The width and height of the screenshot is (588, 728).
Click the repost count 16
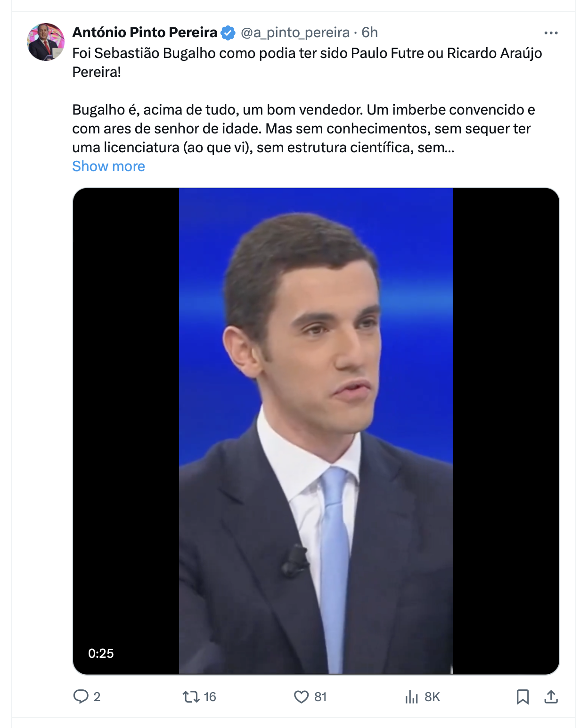[x=210, y=697]
